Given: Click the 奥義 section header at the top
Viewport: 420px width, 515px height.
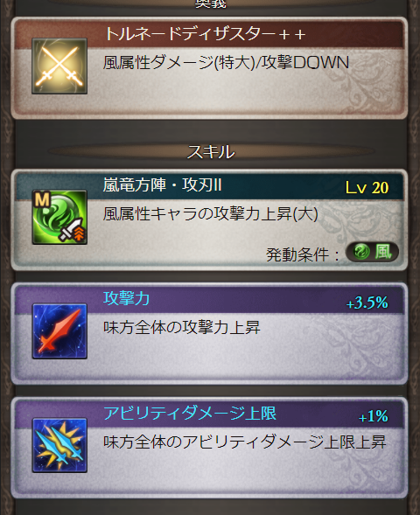Looking at the screenshot, I should 211,3.
